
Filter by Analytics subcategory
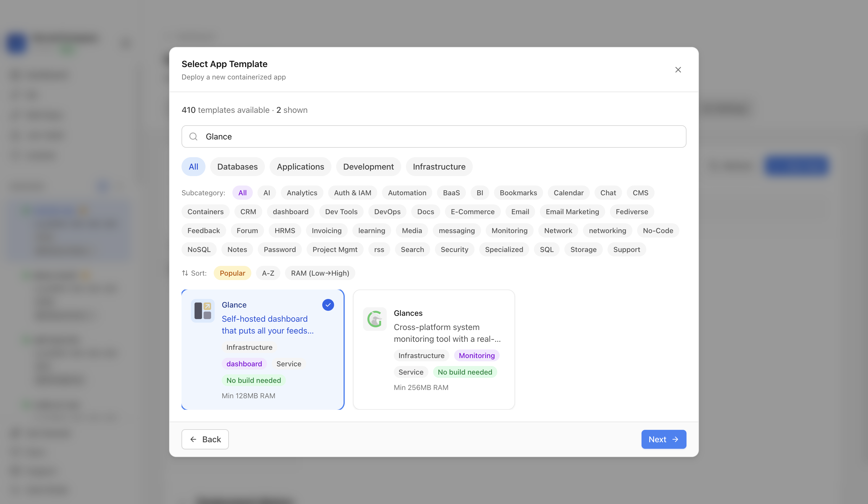(x=302, y=193)
